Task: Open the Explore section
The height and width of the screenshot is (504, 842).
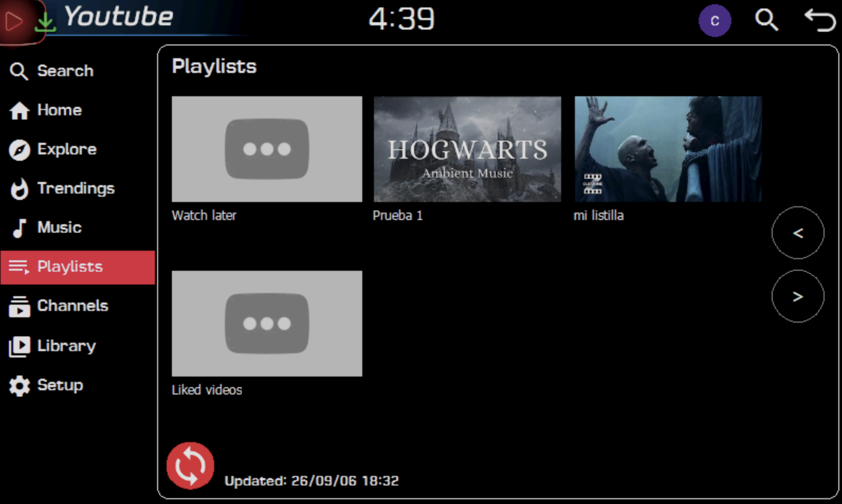Action: 67,149
